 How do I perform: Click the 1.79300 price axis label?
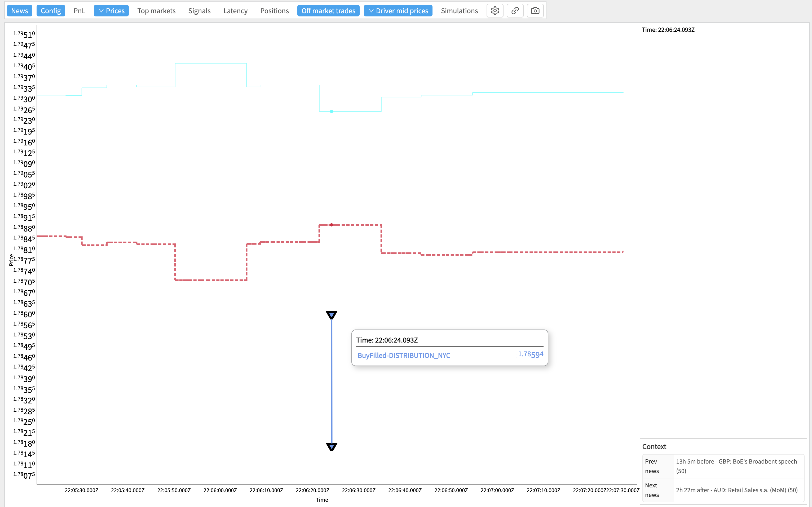24,99
